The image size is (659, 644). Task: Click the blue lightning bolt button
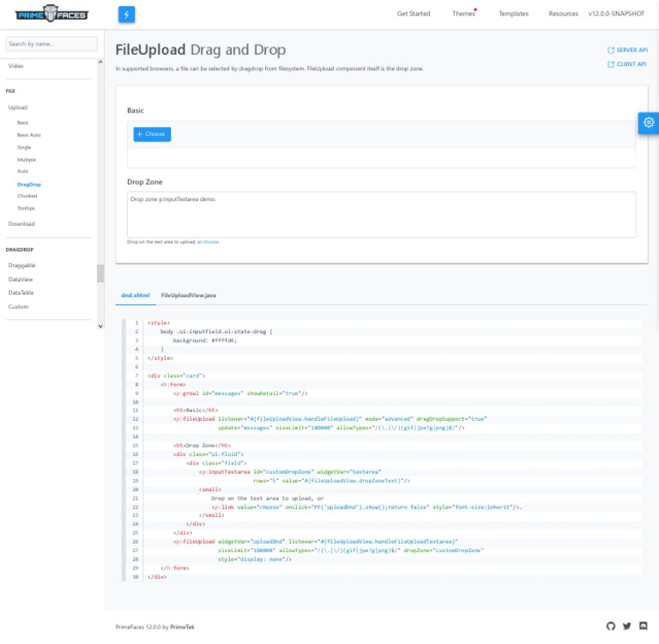[126, 14]
